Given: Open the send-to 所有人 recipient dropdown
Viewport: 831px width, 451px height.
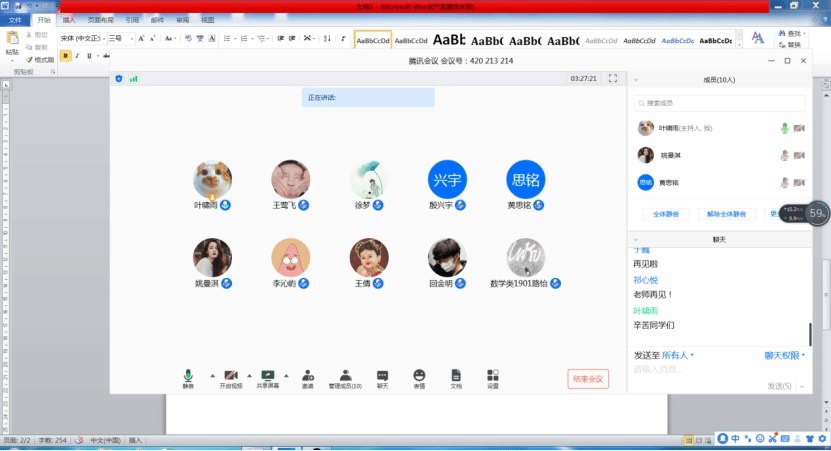Looking at the screenshot, I should [678, 355].
